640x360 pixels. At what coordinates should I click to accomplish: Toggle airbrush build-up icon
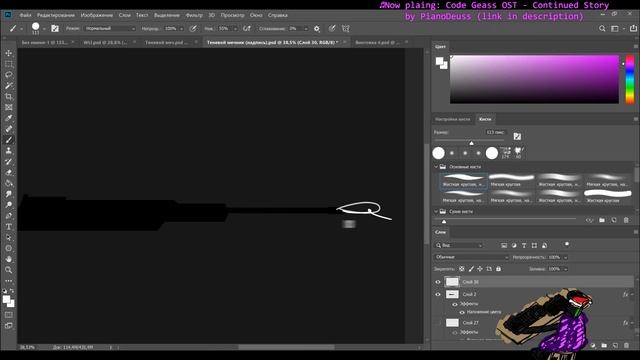[247, 29]
